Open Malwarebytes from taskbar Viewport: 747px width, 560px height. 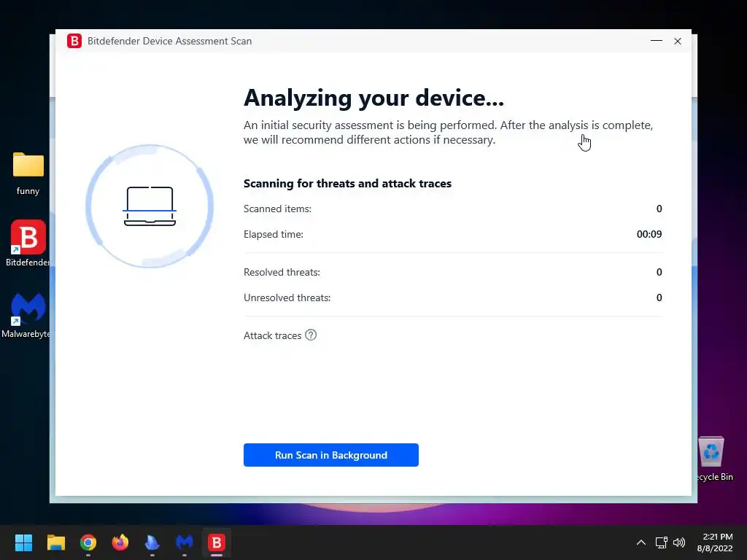tap(185, 542)
